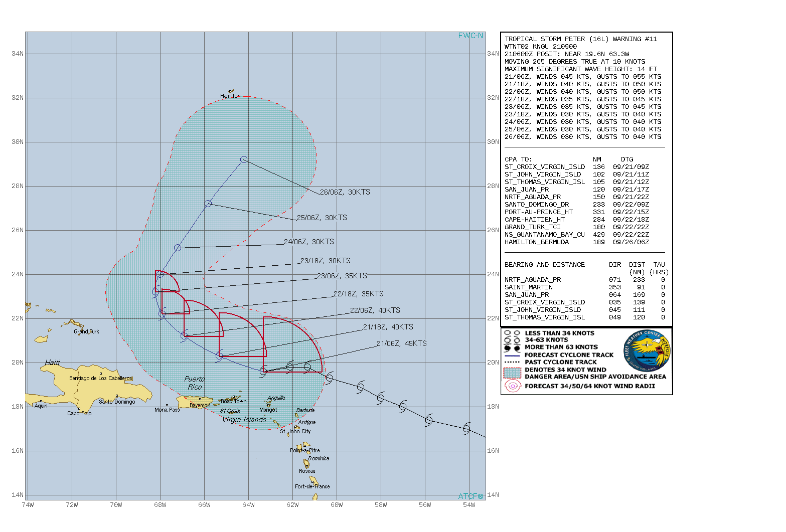
Task: Click the Anguilla island label
Action: coord(276,398)
